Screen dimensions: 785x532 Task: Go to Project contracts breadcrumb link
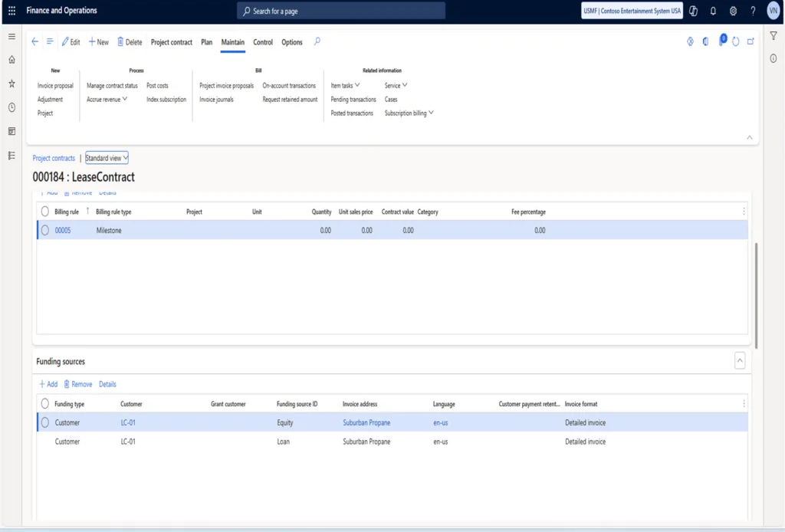click(x=54, y=158)
